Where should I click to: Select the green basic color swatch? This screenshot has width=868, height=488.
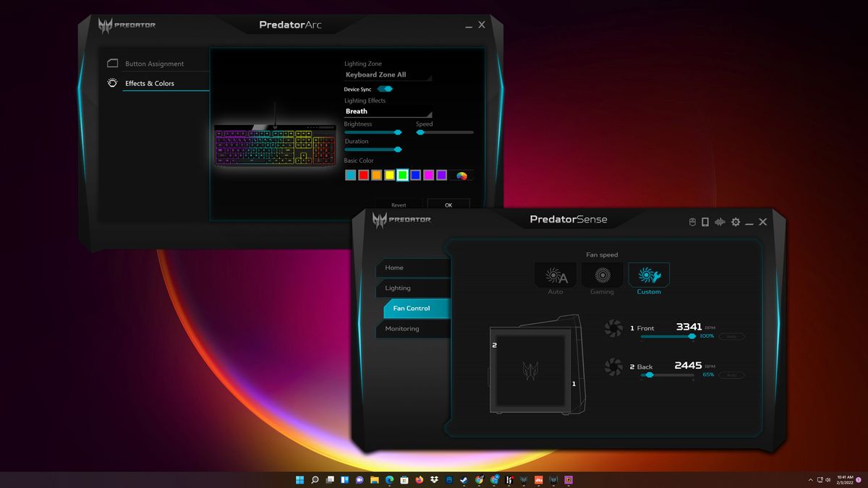402,174
